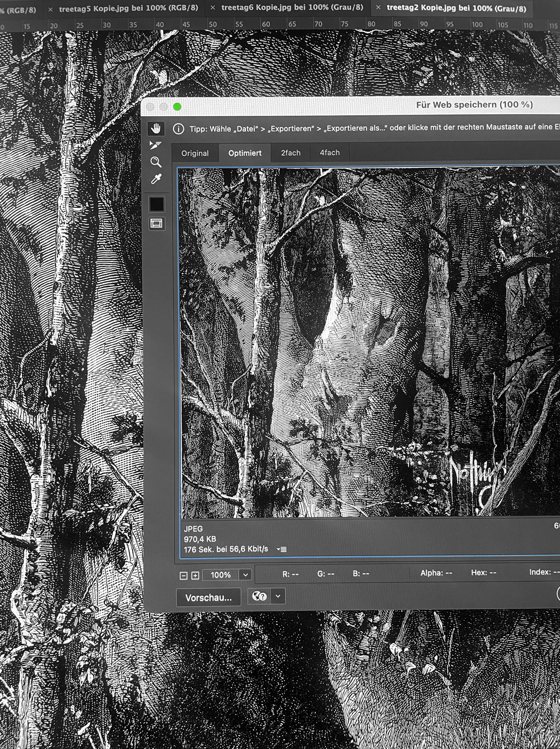Open the browser selection dropdown arrow
Image resolution: width=560 pixels, height=749 pixels.
pos(278,596)
